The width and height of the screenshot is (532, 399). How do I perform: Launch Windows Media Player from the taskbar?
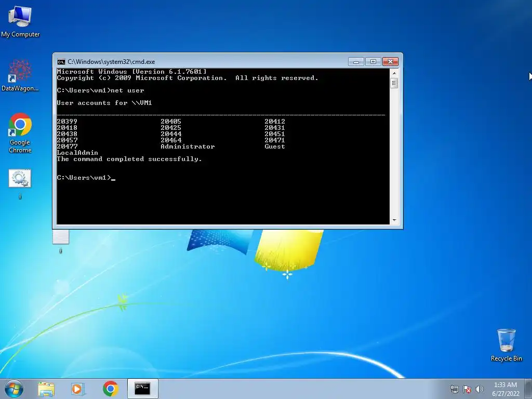(78, 389)
